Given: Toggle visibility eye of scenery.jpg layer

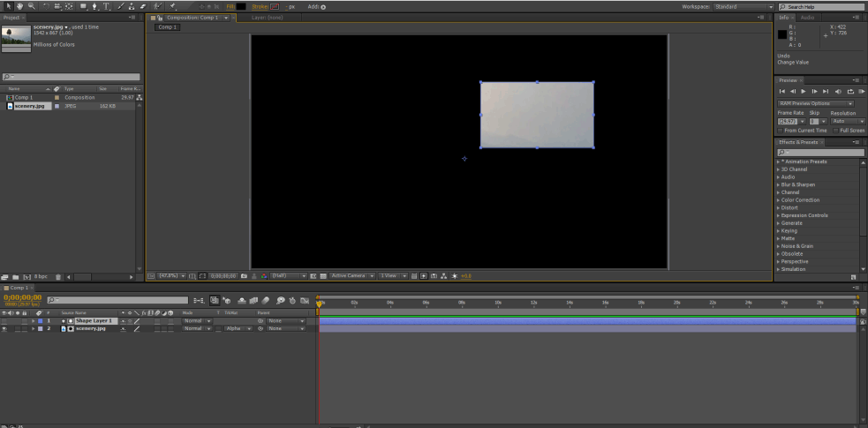Looking at the screenshot, I should pyautogui.click(x=4, y=328).
